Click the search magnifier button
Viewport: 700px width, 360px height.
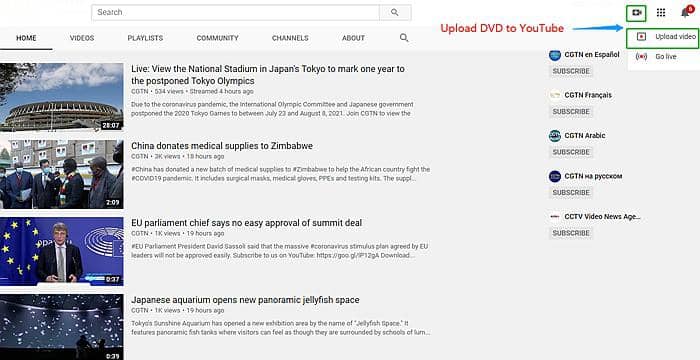click(395, 13)
